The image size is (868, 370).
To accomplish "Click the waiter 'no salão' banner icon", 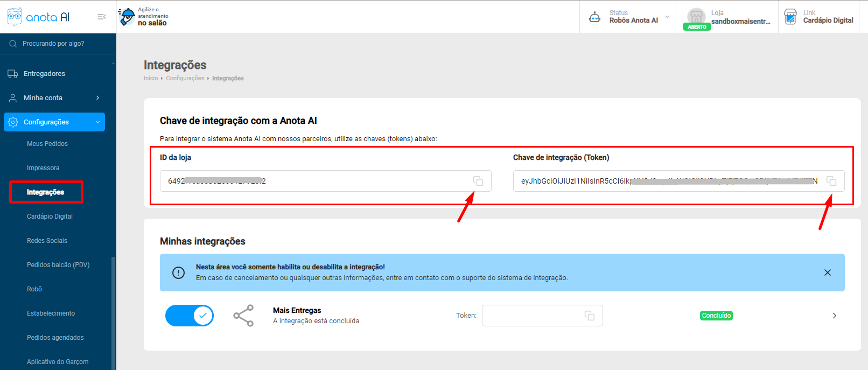I will click(x=127, y=17).
